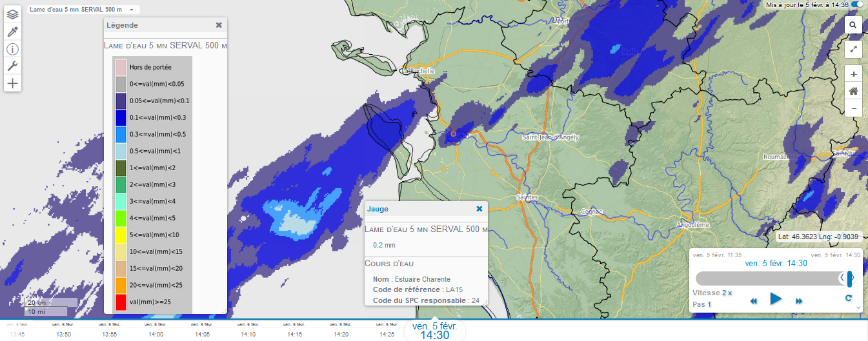Close the Légende panel
The height and width of the screenshot is (341, 868).
coord(219,25)
